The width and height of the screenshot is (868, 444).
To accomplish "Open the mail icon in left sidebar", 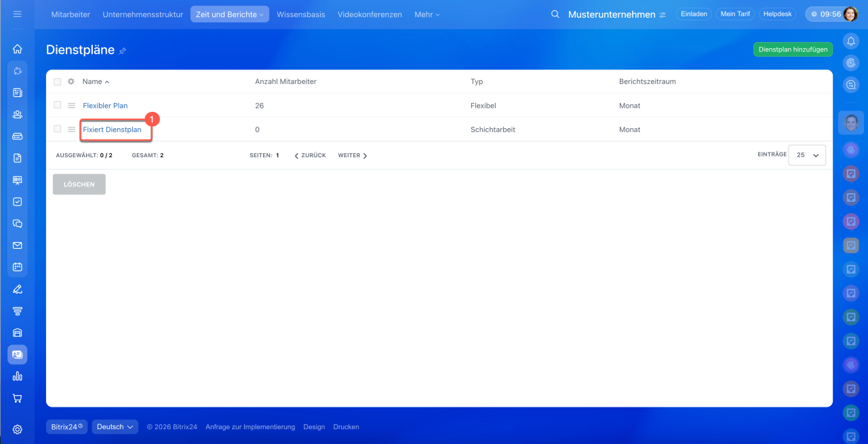I will 18,245.
